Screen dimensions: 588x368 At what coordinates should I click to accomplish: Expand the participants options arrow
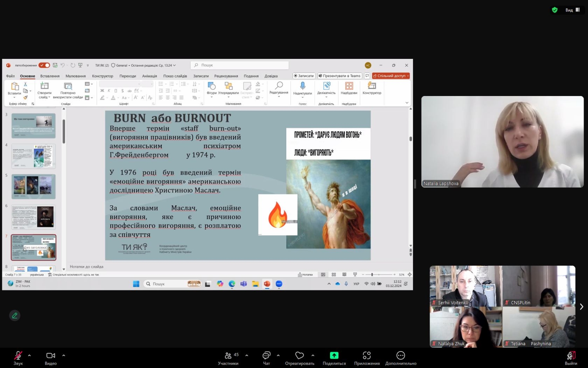pyautogui.click(x=247, y=355)
